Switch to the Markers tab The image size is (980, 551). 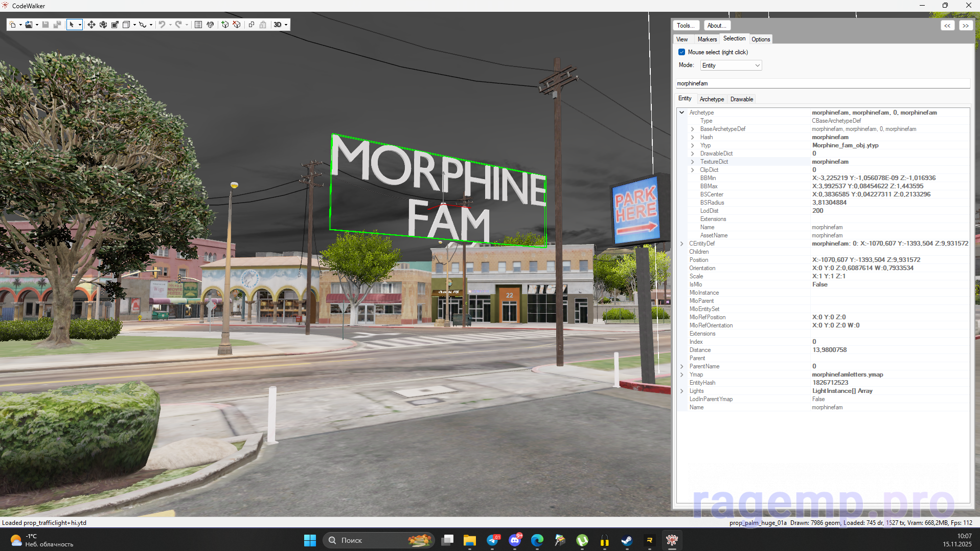coord(707,39)
